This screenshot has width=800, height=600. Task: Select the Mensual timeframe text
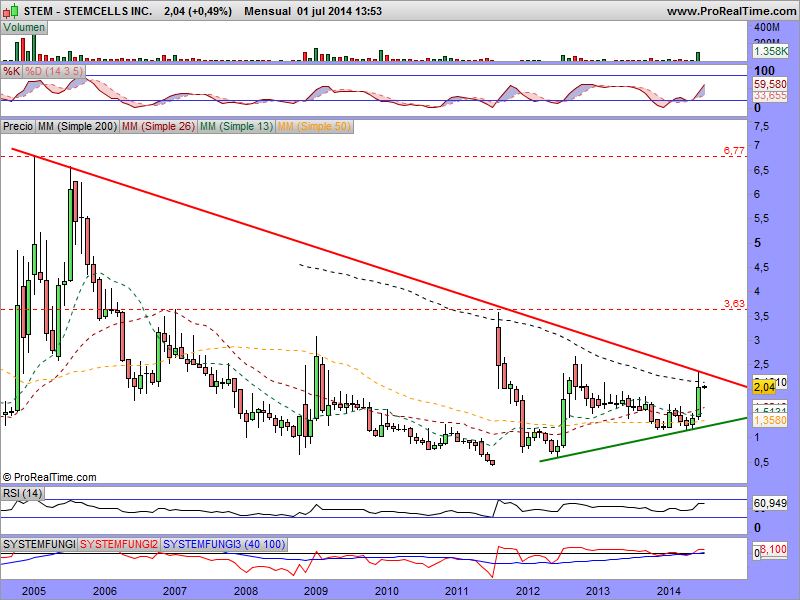tap(267, 11)
